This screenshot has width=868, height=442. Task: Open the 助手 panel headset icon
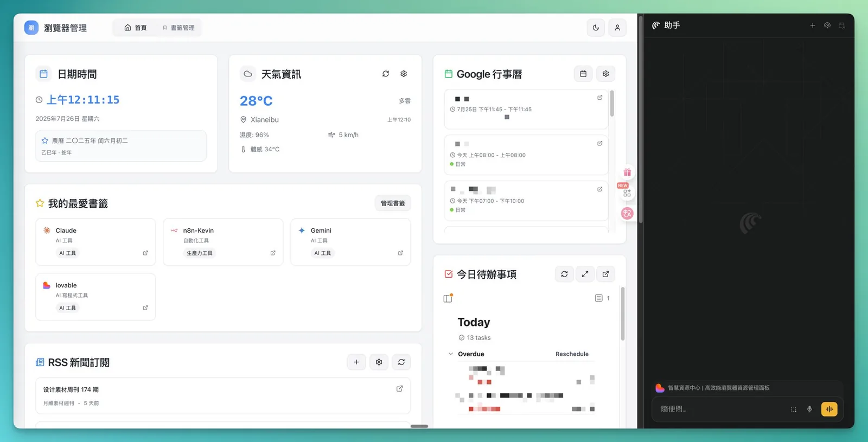click(x=827, y=25)
